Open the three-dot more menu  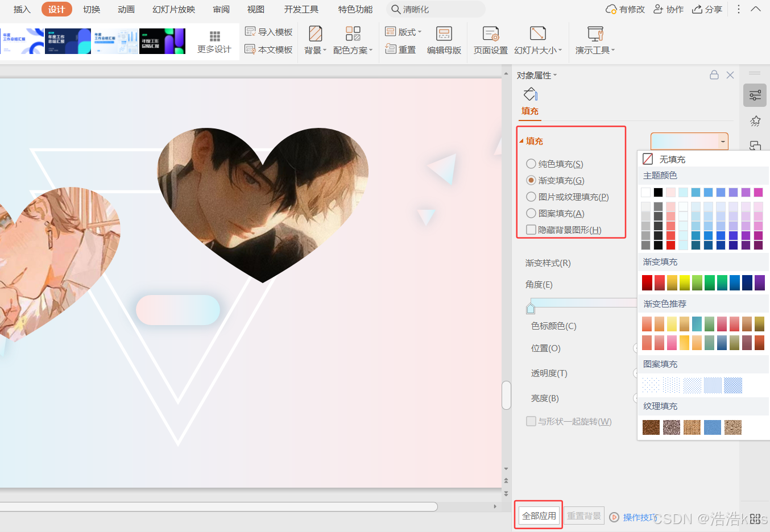click(x=738, y=9)
